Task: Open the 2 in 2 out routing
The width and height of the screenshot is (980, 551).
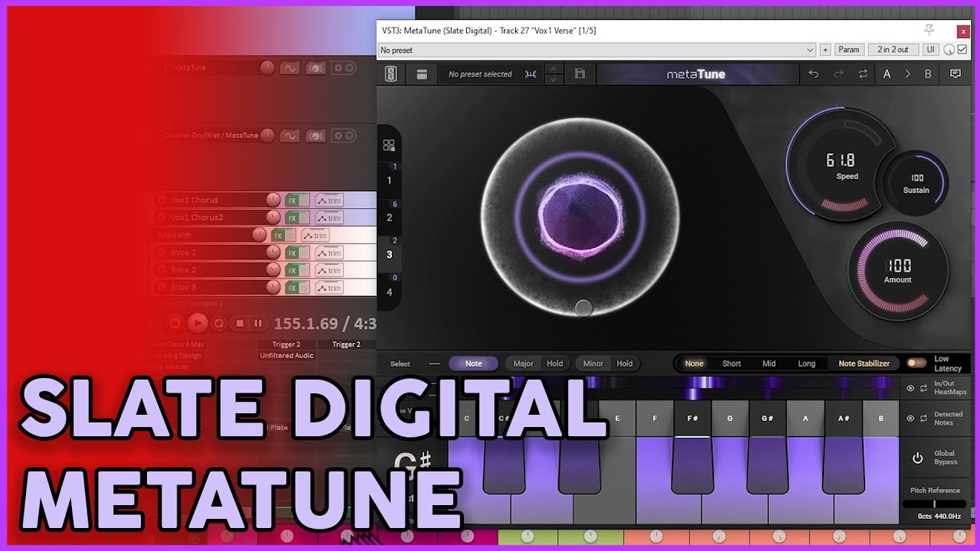Action: [x=893, y=50]
